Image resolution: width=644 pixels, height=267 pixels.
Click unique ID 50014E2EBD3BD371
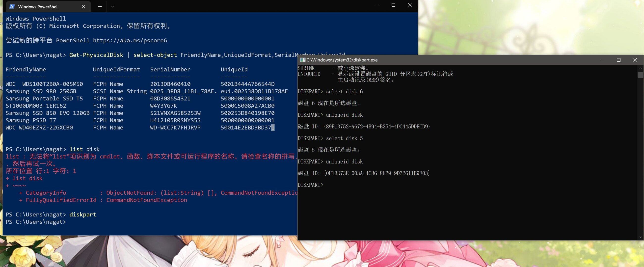(247, 128)
